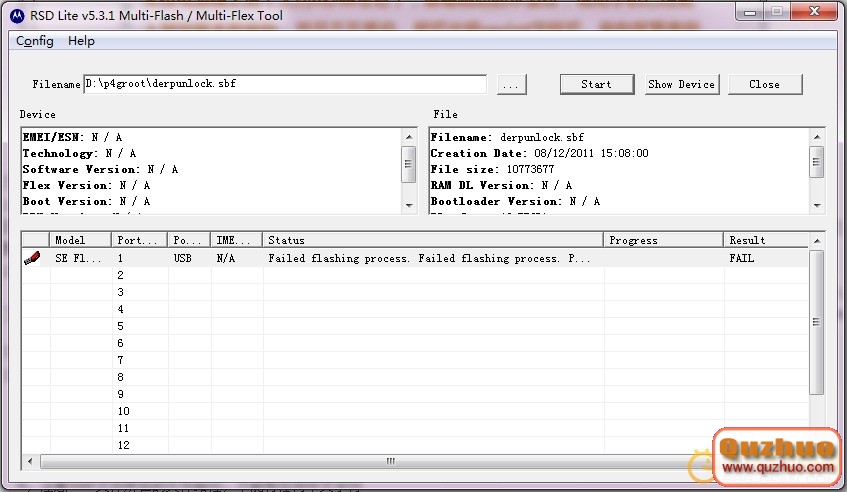Click the 'RAM DL Version: N / A' line
The width and height of the screenshot is (847, 492).
coord(501,185)
